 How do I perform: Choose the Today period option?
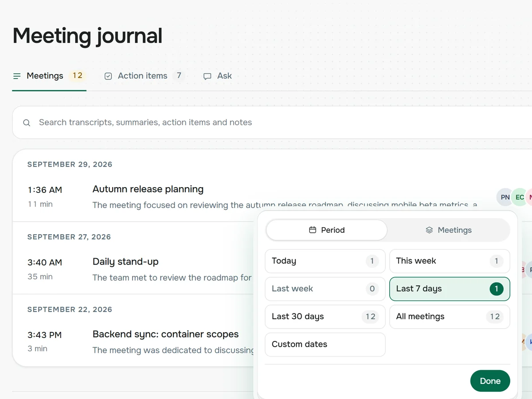tap(325, 261)
